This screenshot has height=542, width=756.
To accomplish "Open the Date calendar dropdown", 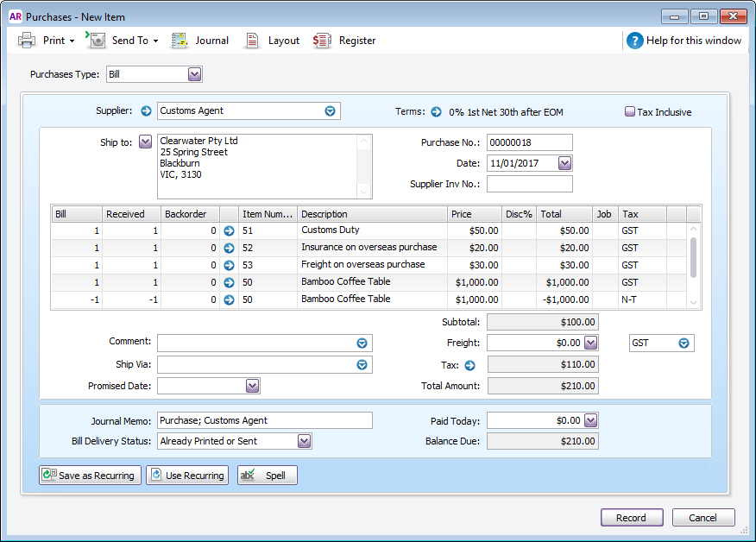I will (564, 163).
